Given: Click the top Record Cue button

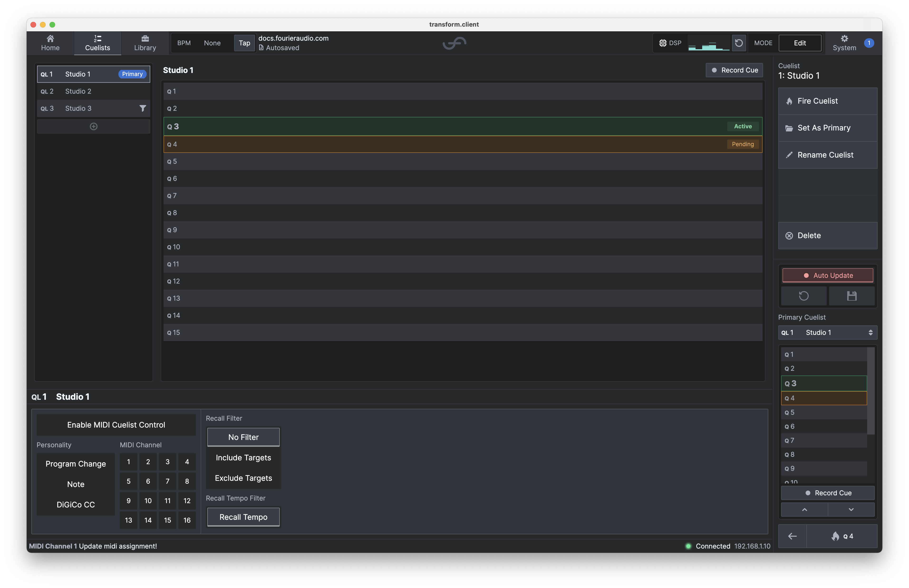Looking at the screenshot, I should point(734,70).
